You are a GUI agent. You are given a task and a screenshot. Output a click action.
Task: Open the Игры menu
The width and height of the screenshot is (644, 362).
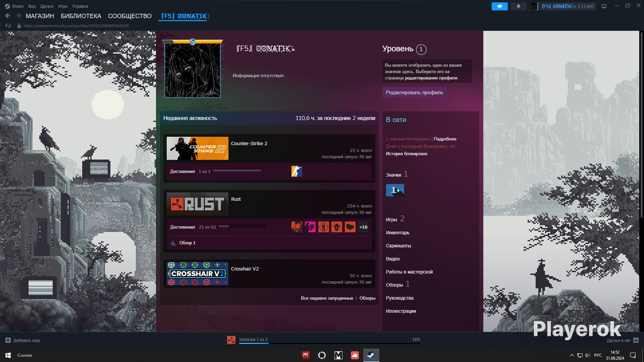63,6
